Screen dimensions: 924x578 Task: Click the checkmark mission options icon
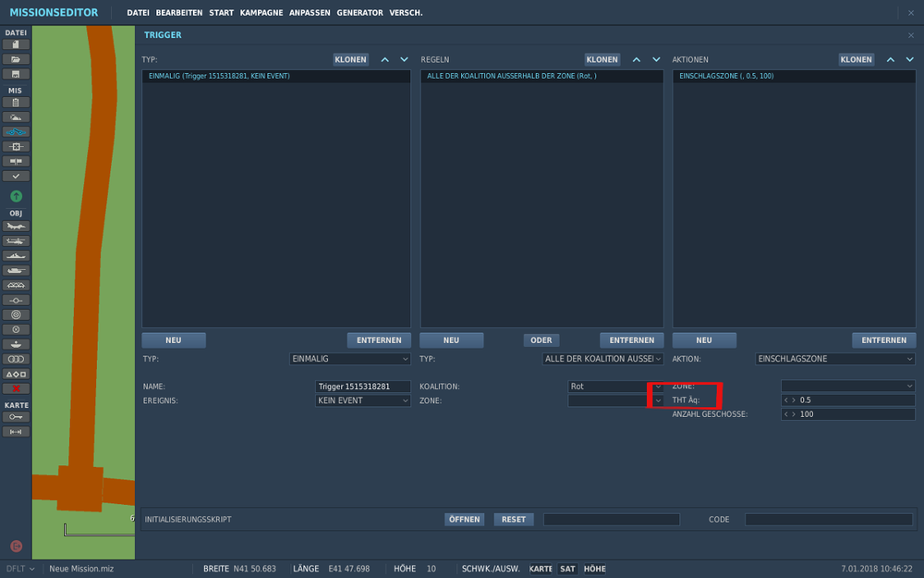click(x=16, y=177)
